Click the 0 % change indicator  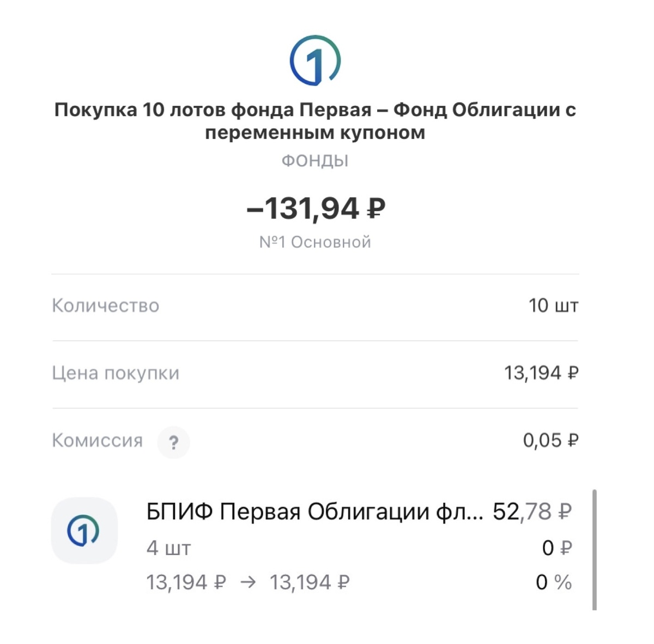(x=552, y=581)
